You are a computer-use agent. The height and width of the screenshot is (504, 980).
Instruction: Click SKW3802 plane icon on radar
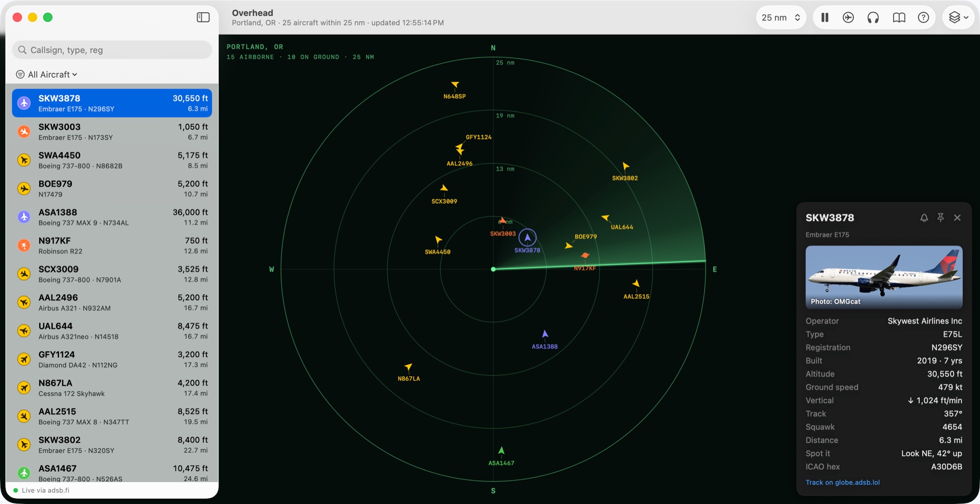625,167
